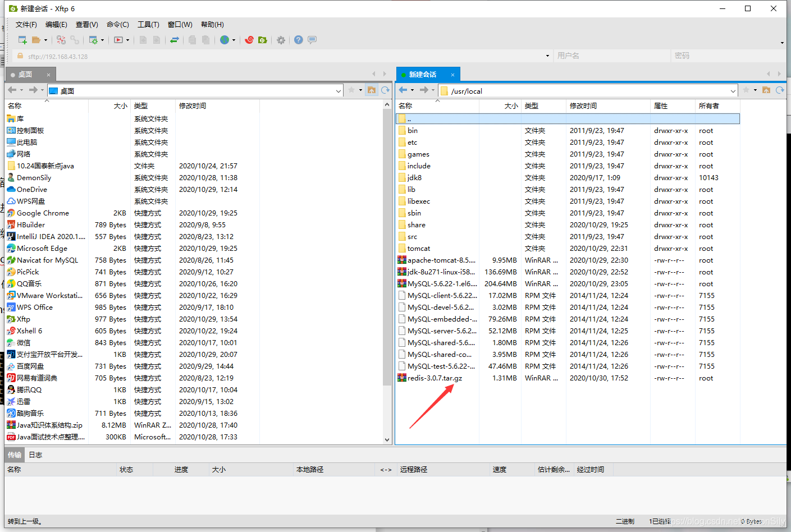Close the 新建会话 session tab
This screenshot has width=791, height=532.
(452, 75)
